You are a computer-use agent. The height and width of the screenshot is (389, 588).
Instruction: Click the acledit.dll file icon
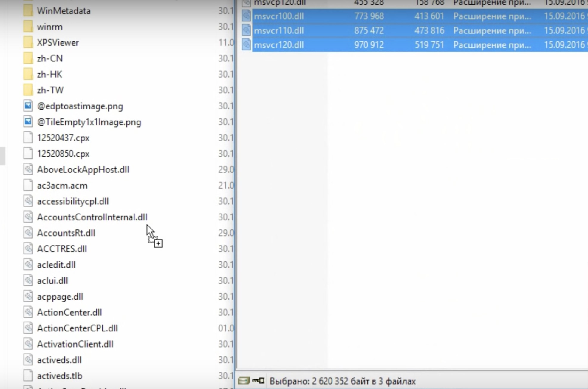(28, 265)
